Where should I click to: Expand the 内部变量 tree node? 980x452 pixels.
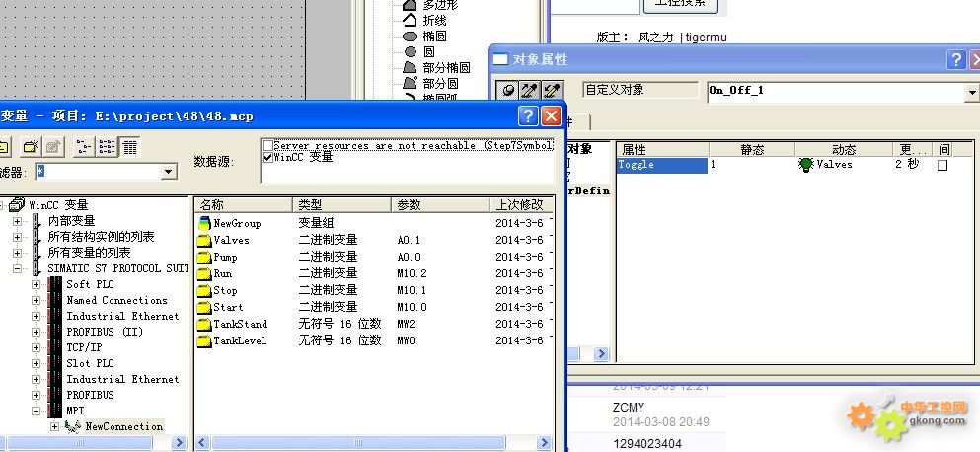pos(17,221)
